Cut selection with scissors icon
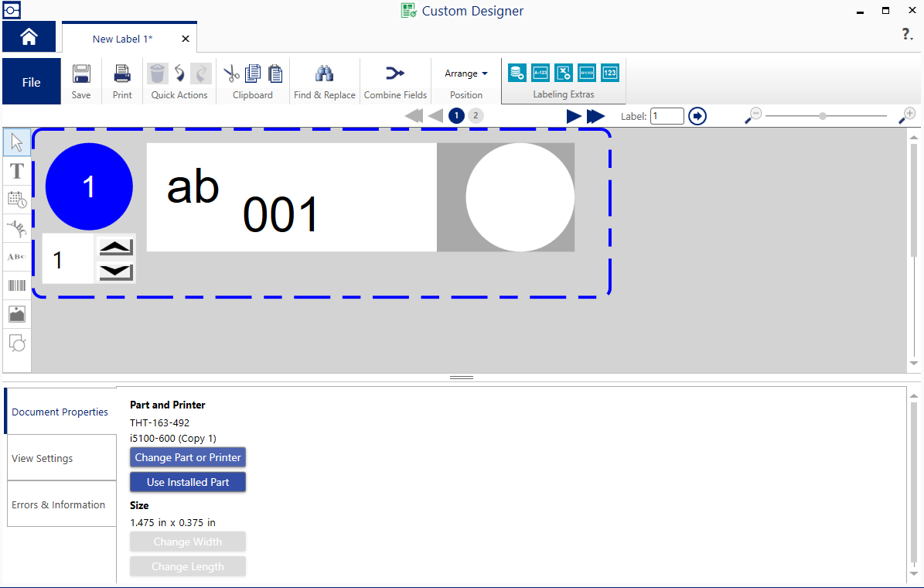The height and width of the screenshot is (588, 924). click(231, 74)
